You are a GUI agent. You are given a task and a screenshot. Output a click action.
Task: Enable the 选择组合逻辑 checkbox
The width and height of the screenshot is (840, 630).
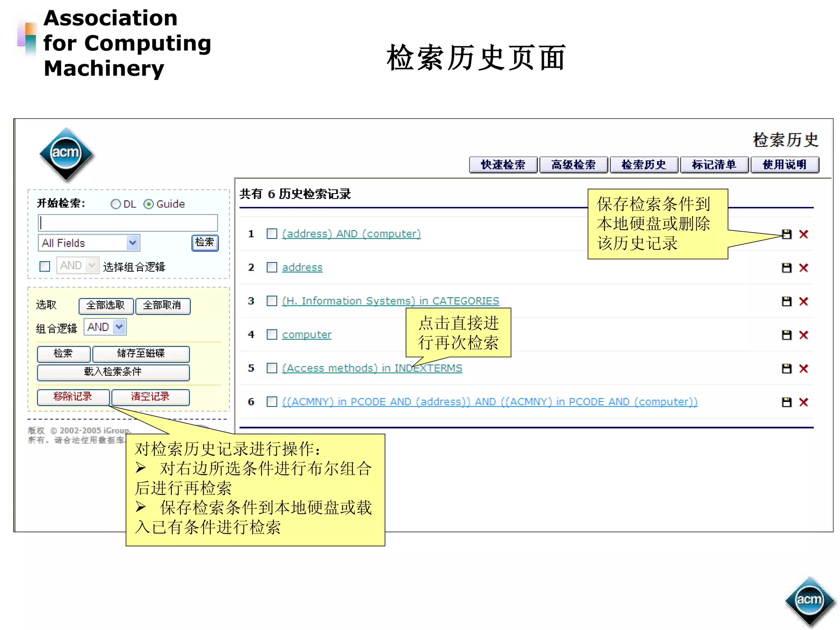(45, 267)
